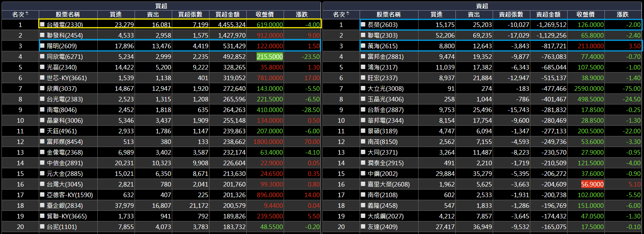Tick the checkbox for 台泥(1101)

coord(43,226)
